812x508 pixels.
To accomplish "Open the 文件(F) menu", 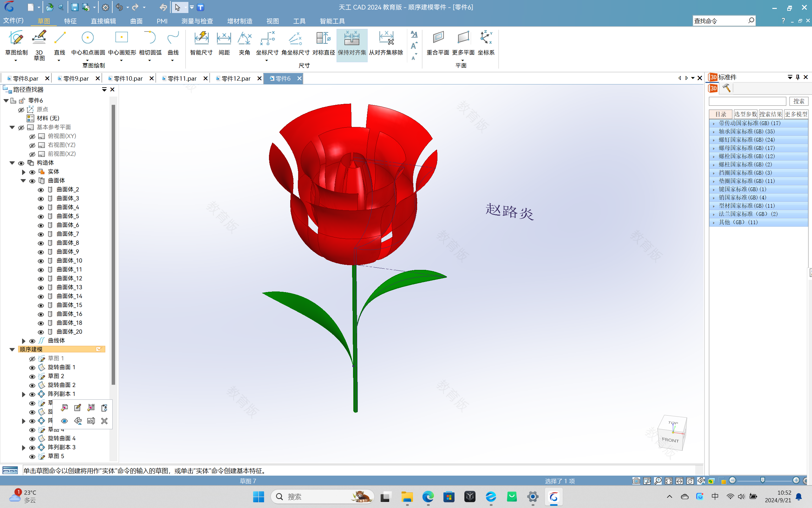I will click(13, 21).
